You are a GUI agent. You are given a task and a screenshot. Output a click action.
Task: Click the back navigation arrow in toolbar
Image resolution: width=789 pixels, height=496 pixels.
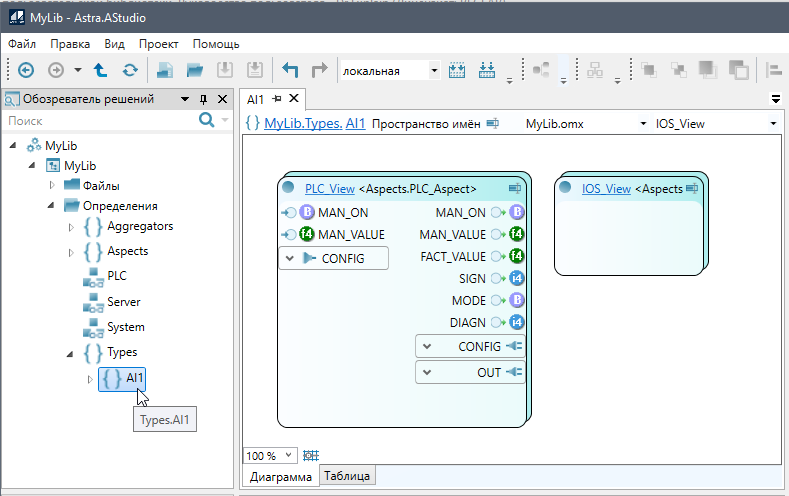pyautogui.click(x=26, y=70)
